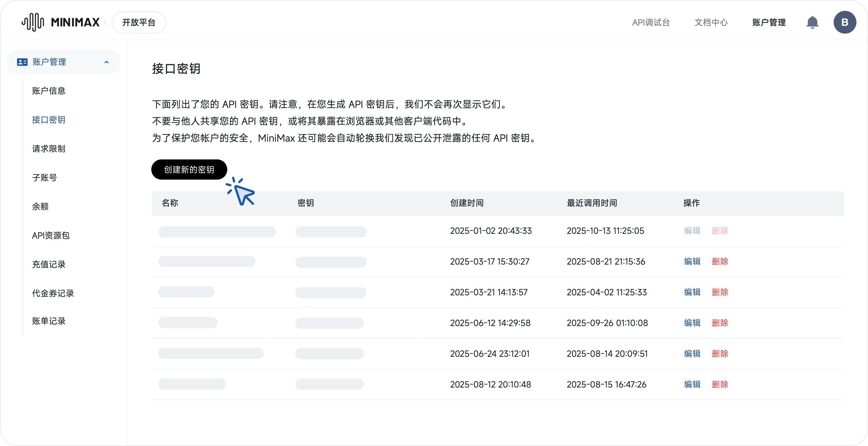
Task: Open API资源包 sidebar item
Action: [51, 235]
